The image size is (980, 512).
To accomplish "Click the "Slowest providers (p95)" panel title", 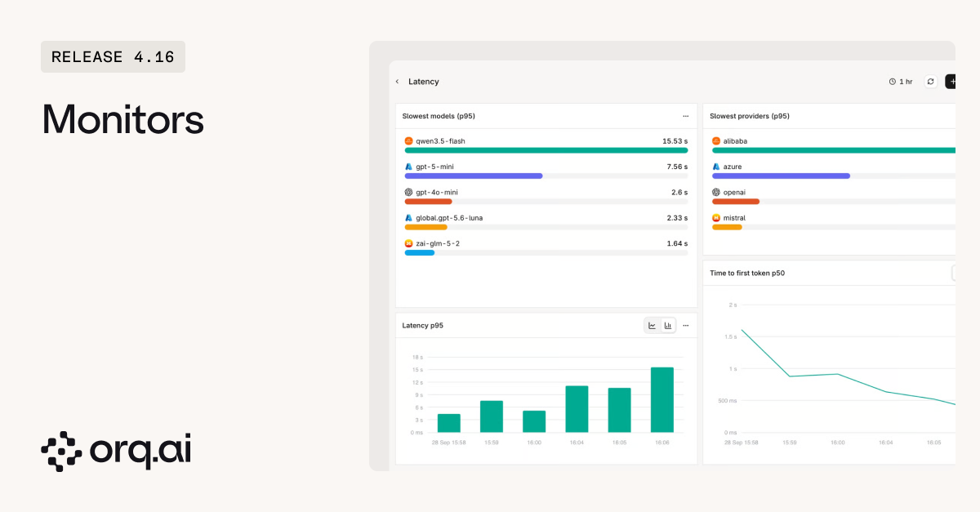I will pos(750,116).
